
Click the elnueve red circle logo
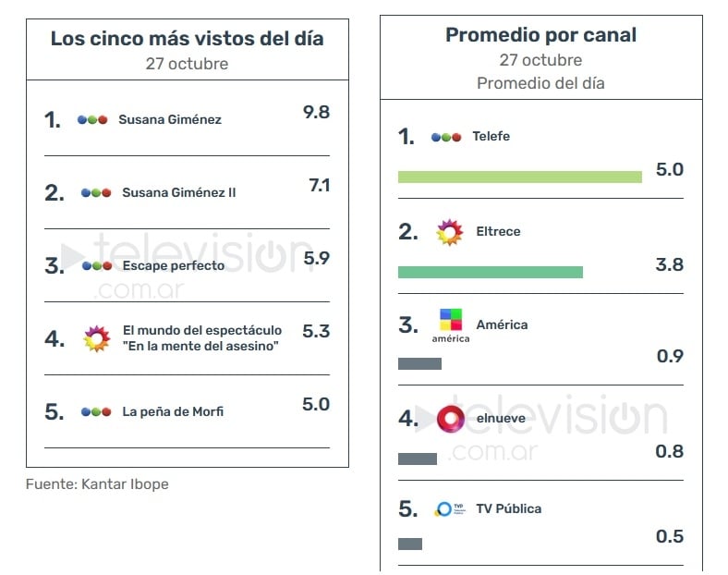point(450,419)
